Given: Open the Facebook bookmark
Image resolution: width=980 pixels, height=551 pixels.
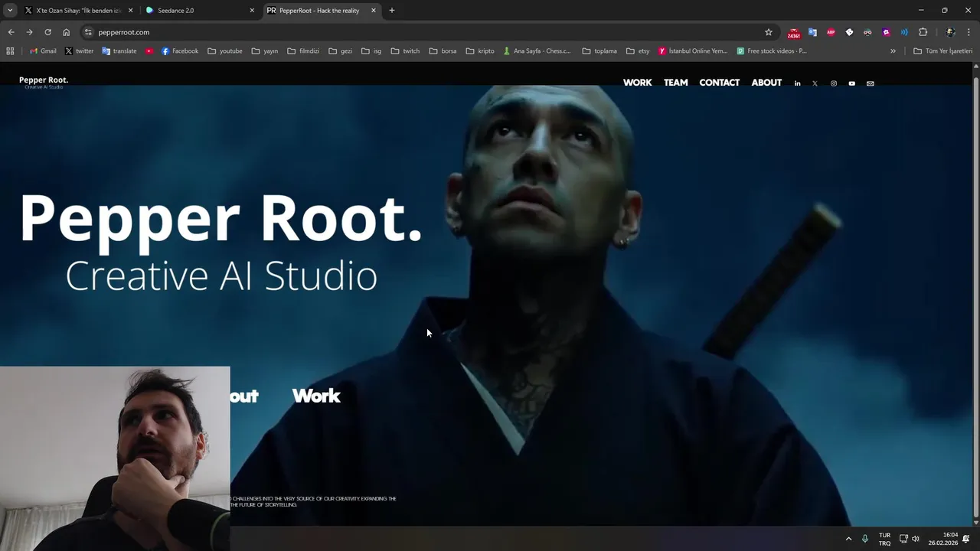Looking at the screenshot, I should tap(180, 51).
